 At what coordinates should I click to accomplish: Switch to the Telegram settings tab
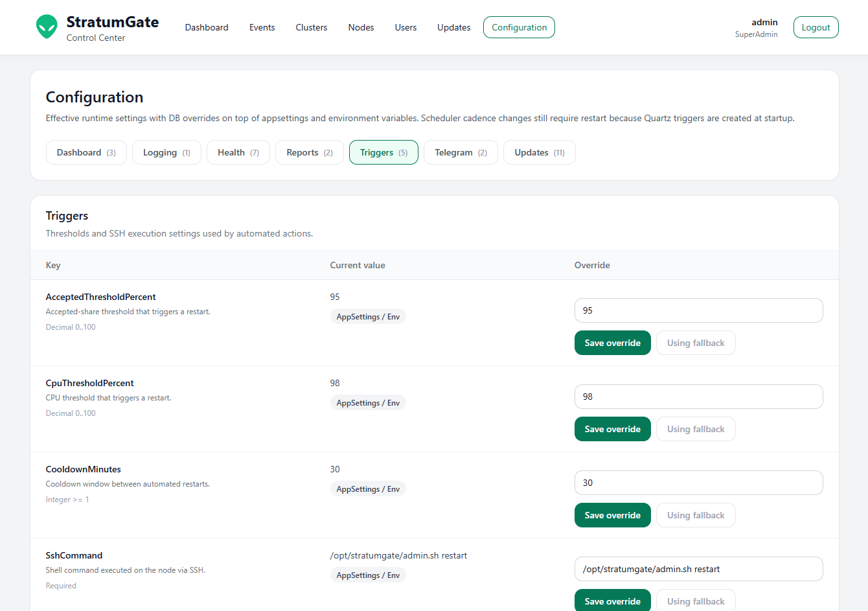click(x=461, y=152)
